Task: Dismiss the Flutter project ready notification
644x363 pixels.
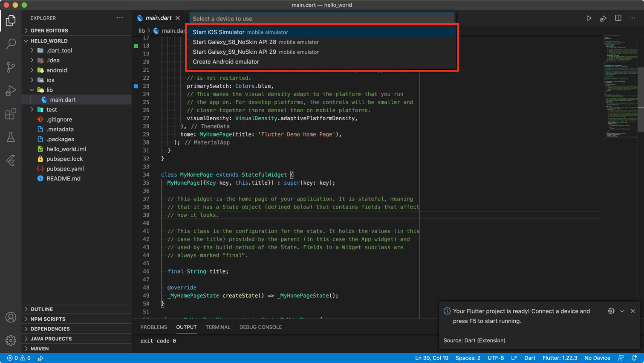Action: click(x=632, y=311)
